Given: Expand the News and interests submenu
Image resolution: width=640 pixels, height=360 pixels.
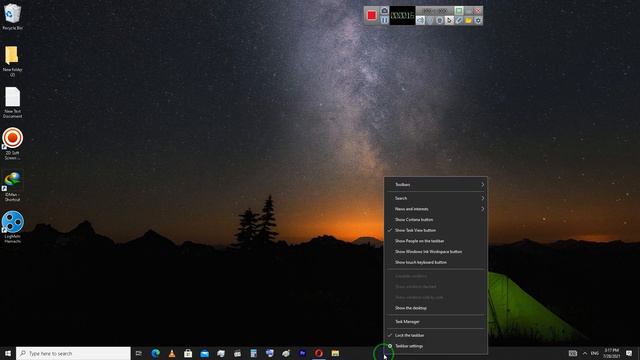Looking at the screenshot, I should click(436, 209).
